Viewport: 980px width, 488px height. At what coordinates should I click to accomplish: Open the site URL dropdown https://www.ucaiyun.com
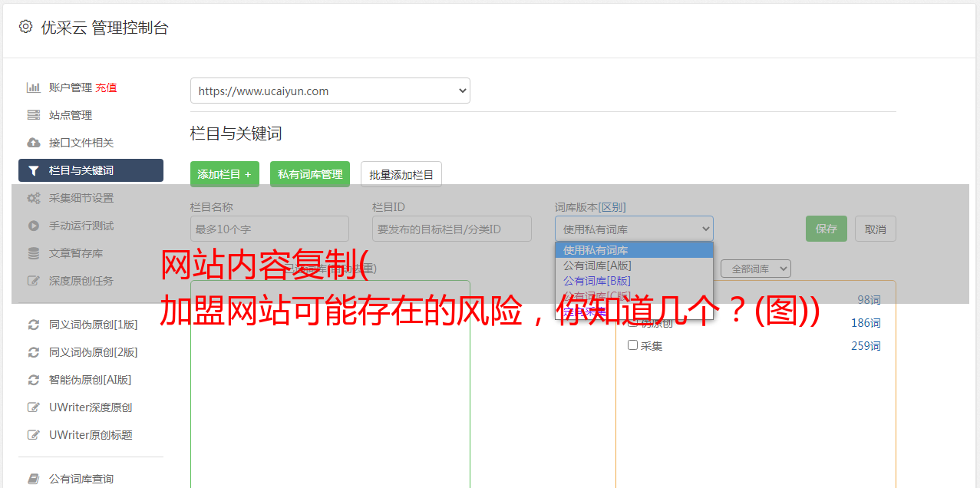330,91
